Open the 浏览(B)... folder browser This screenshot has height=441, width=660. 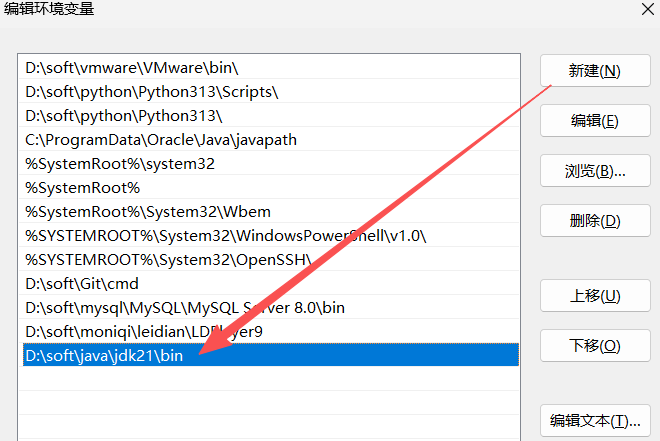tap(595, 171)
